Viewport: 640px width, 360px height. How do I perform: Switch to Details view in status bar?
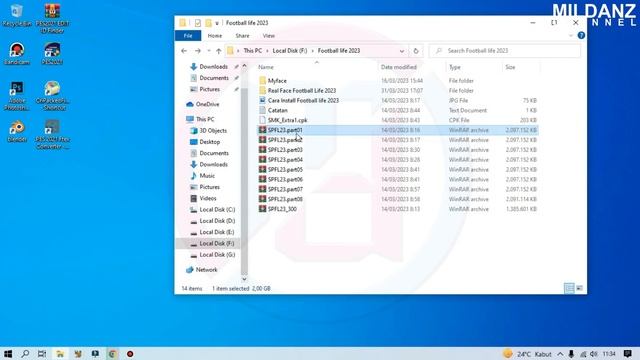[569, 288]
